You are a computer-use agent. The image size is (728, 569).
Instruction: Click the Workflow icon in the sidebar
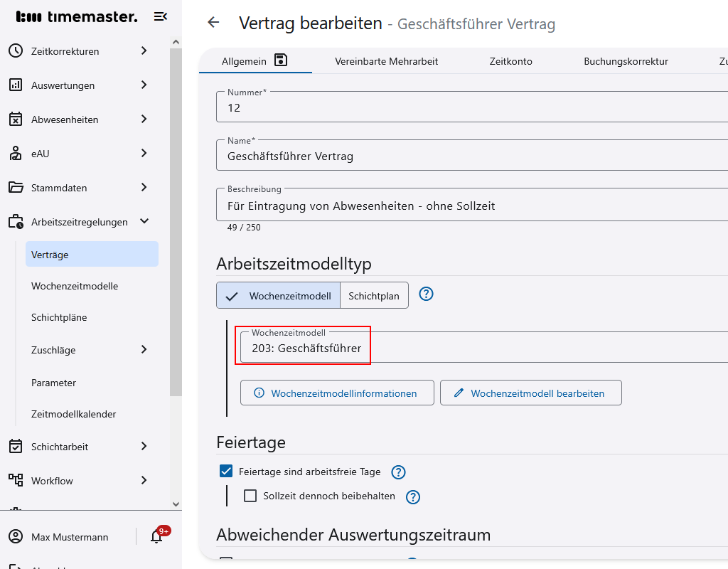coord(17,481)
